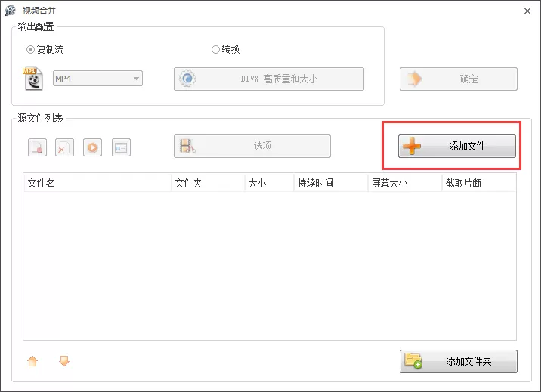Image resolution: width=541 pixels, height=392 pixels.
Task: Sort by the 屏幕大小 column header
Action: (x=405, y=183)
